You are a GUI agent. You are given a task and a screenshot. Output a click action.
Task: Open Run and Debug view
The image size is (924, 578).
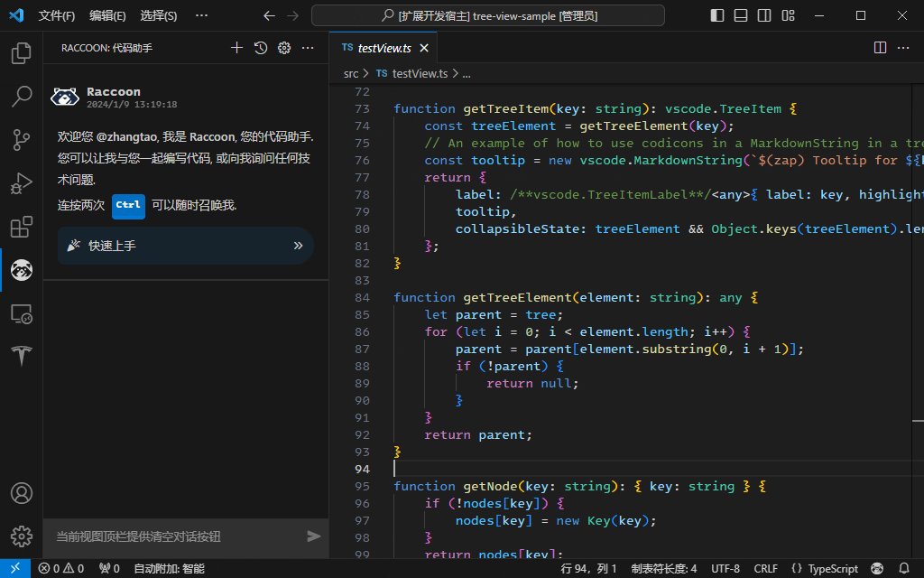point(21,183)
